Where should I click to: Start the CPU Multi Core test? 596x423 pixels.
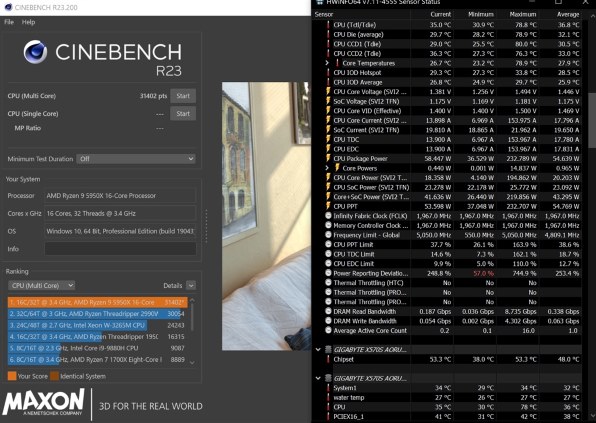183,96
